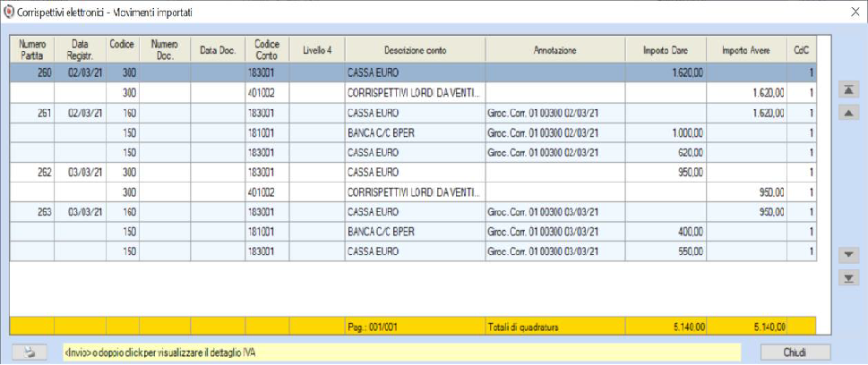Click Importo Dare value 550,00
This screenshot has width=868, height=365.
pyautogui.click(x=666, y=251)
